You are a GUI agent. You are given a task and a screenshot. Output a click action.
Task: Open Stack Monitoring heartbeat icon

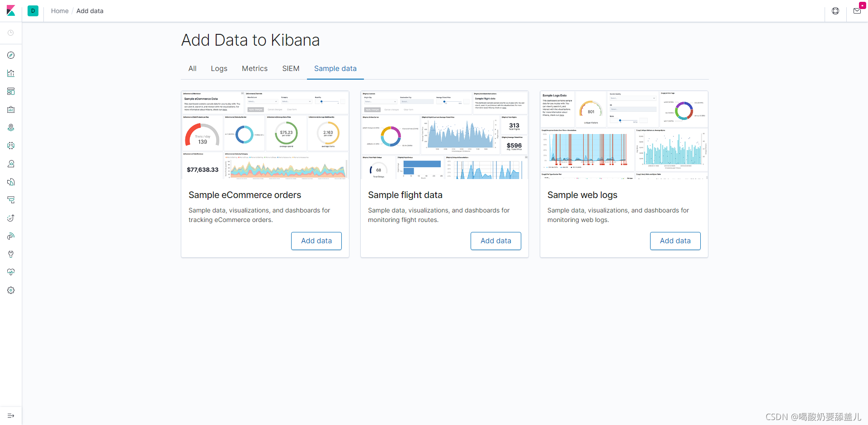tap(11, 272)
